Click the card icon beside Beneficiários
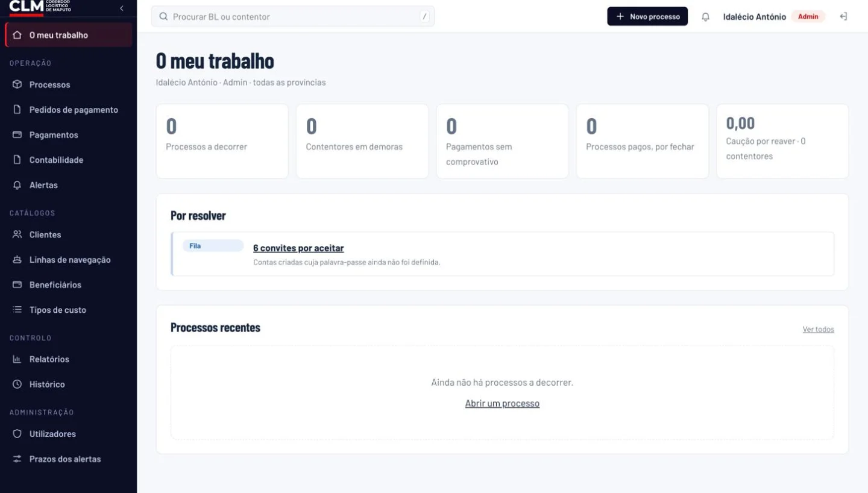The width and height of the screenshot is (868, 493). pos(17,284)
